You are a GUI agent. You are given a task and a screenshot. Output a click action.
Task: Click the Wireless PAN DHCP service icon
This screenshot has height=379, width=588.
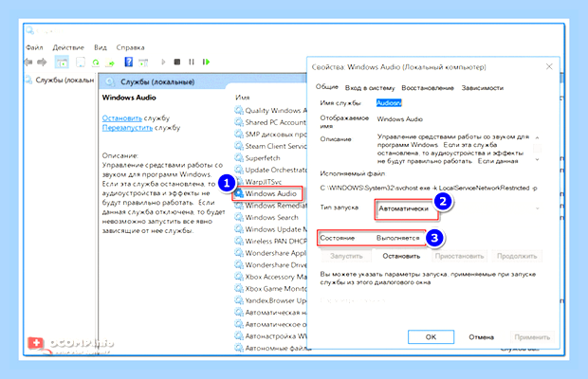[239, 241]
